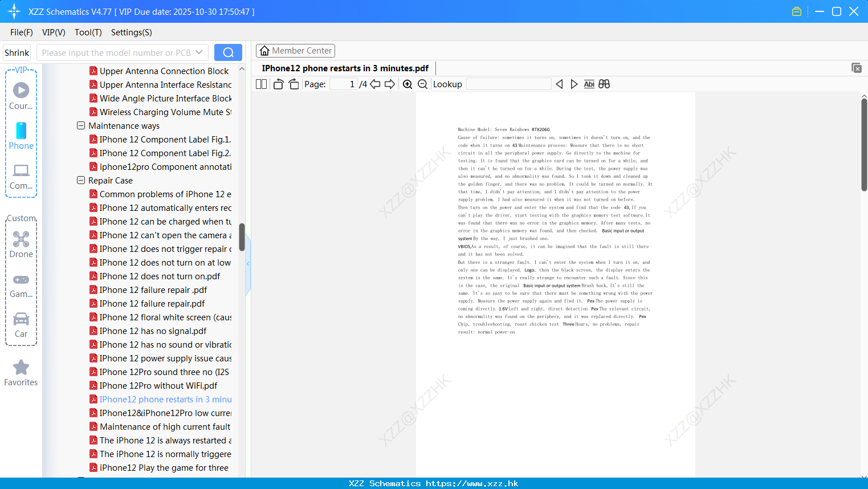Screen dimensions: 868x489
Task: Zoom out of the PDF
Action: click(x=422, y=84)
